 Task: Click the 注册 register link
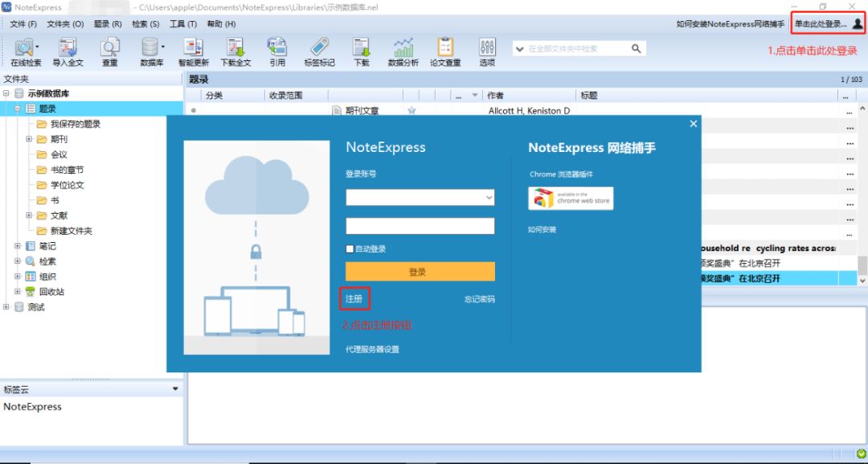[354, 299]
